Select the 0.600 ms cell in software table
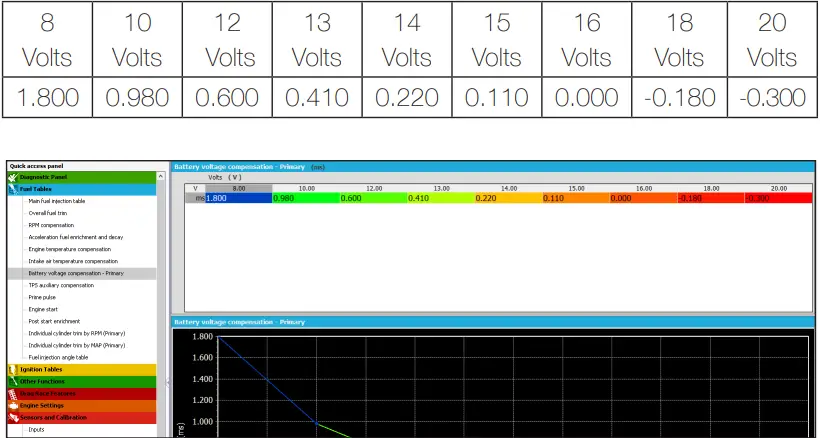The width and height of the screenshot is (820, 438). pyautogui.click(x=373, y=199)
